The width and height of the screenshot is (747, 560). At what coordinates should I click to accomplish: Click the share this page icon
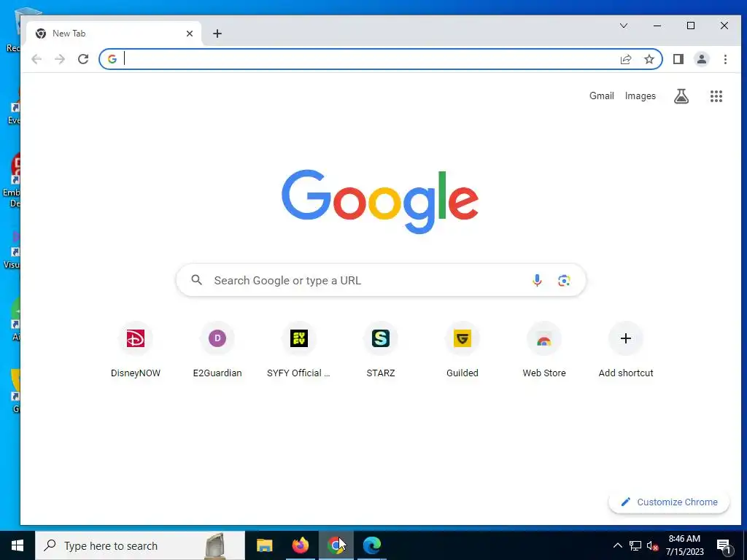click(626, 59)
